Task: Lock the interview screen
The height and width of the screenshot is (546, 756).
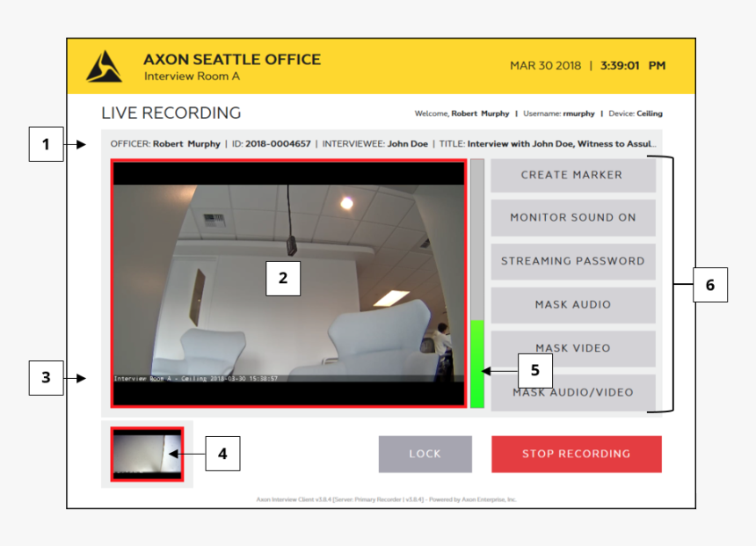Action: [x=425, y=454]
